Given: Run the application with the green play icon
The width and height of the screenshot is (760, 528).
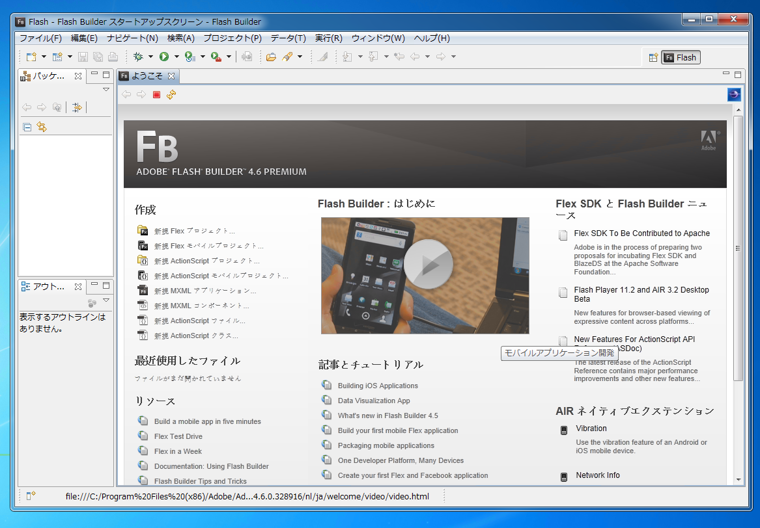Looking at the screenshot, I should (x=164, y=57).
